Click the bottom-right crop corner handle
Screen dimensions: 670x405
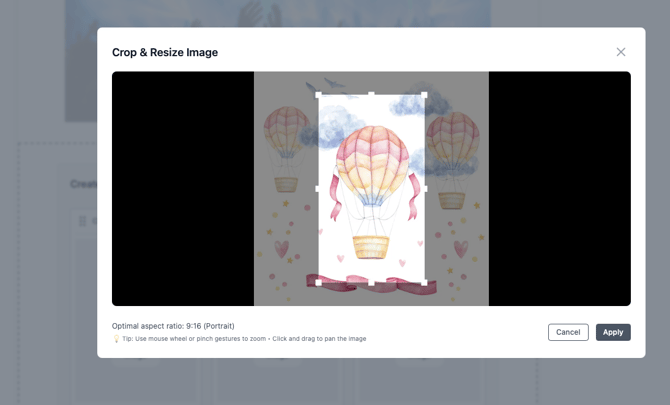point(425,283)
